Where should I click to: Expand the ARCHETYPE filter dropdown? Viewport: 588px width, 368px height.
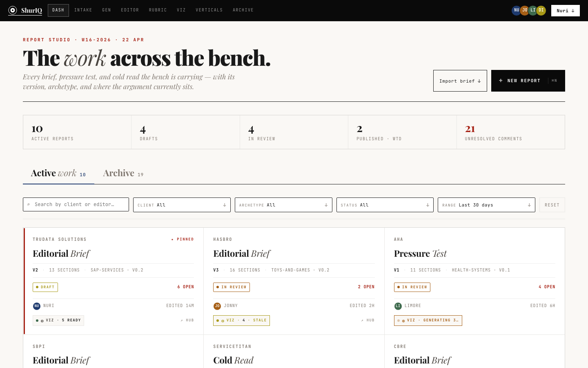(283, 204)
